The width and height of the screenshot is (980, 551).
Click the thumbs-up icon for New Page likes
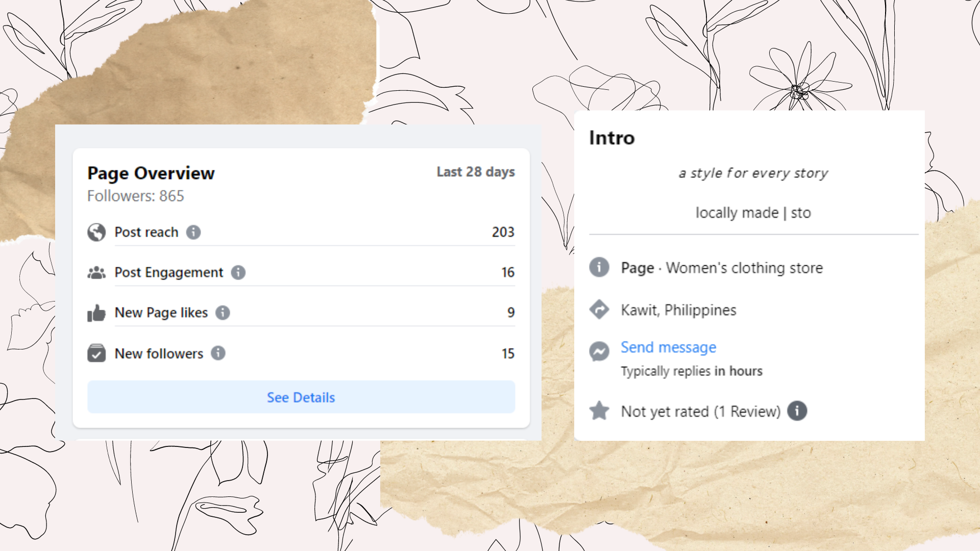tap(96, 313)
